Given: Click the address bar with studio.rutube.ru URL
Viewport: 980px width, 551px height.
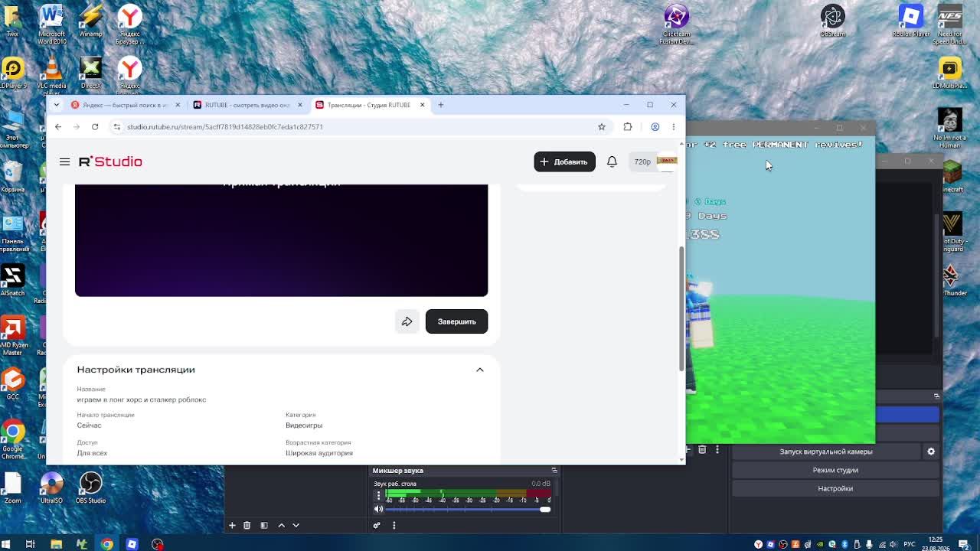Looking at the screenshot, I should (360, 127).
